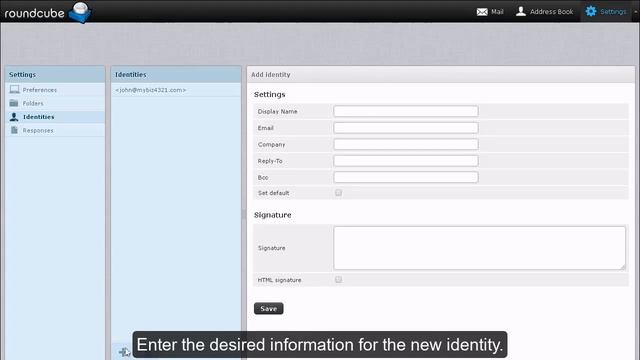The image size is (640, 360).
Task: Click the add identity plus icon
Action: pos(123,351)
